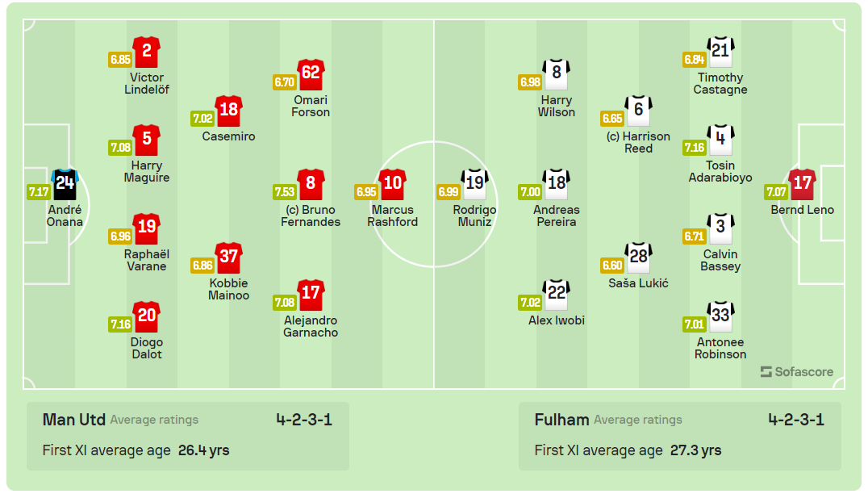Click Harry Maguire's player name

(x=147, y=171)
